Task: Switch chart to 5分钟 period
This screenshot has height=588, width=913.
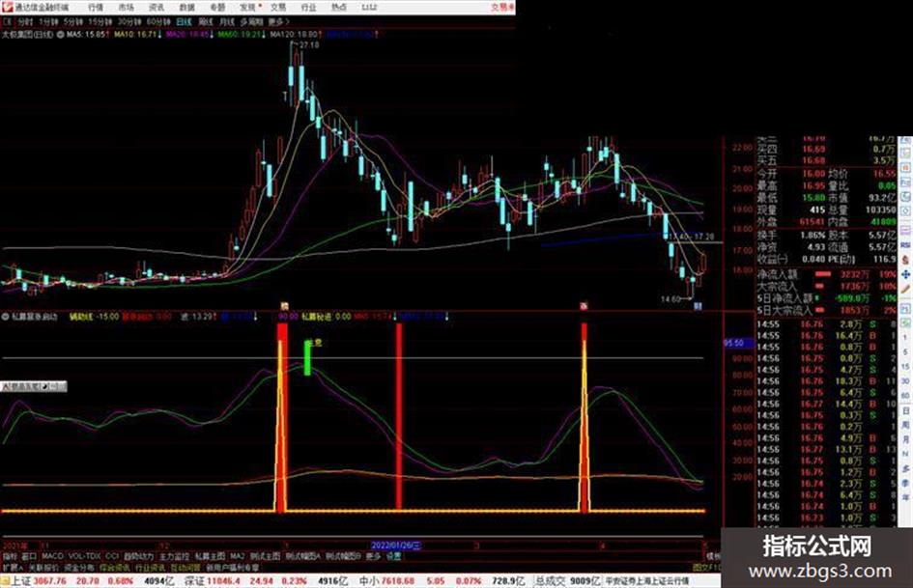Action: point(73,21)
